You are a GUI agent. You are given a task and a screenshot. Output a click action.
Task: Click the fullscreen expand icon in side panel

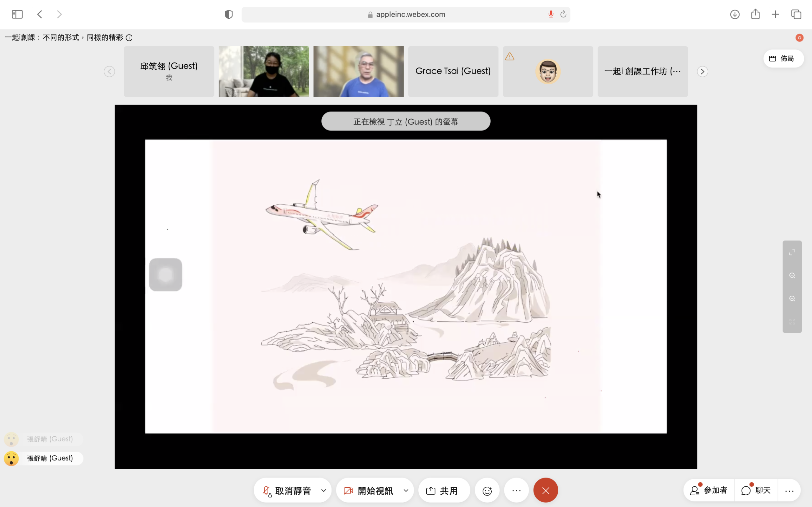(792, 253)
